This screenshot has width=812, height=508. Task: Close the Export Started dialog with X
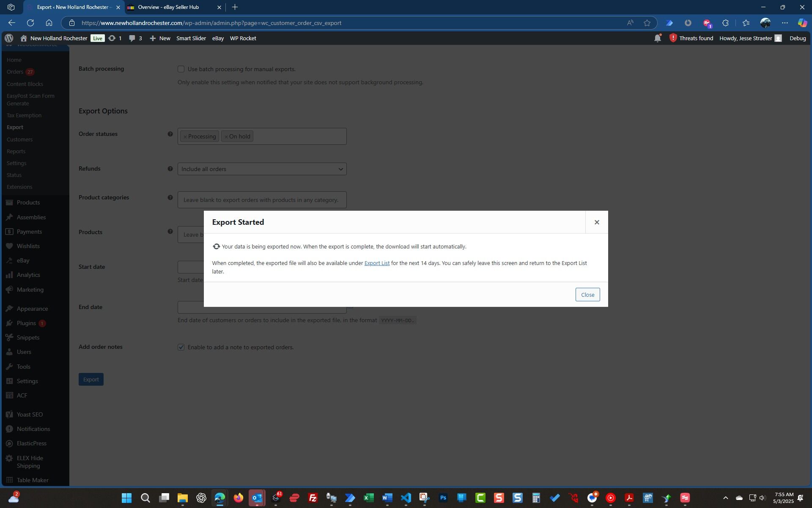(596, 222)
